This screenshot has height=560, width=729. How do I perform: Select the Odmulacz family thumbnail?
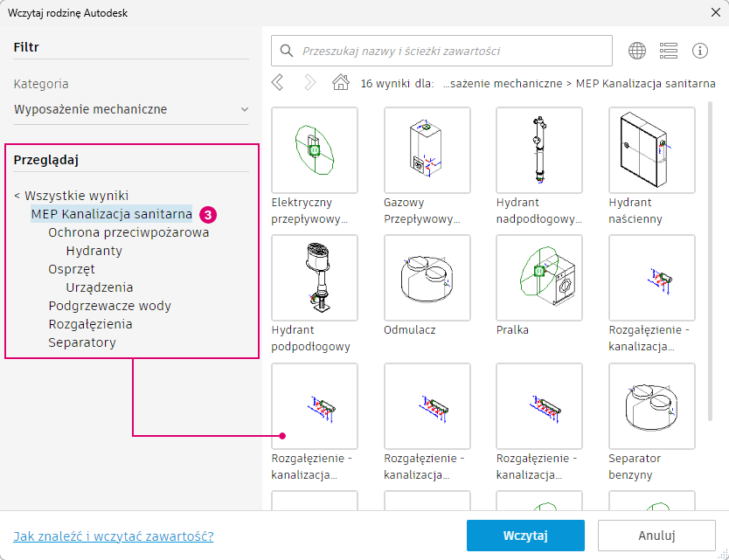tap(427, 278)
